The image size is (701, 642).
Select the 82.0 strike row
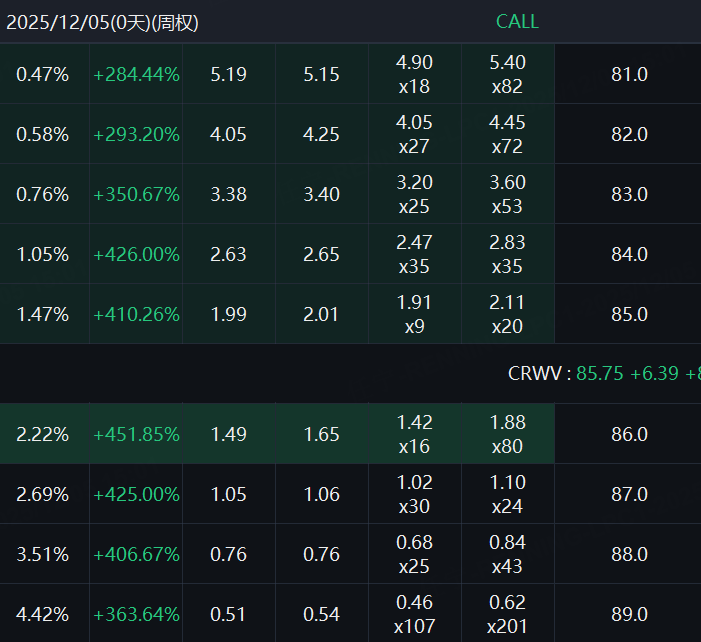629,134
